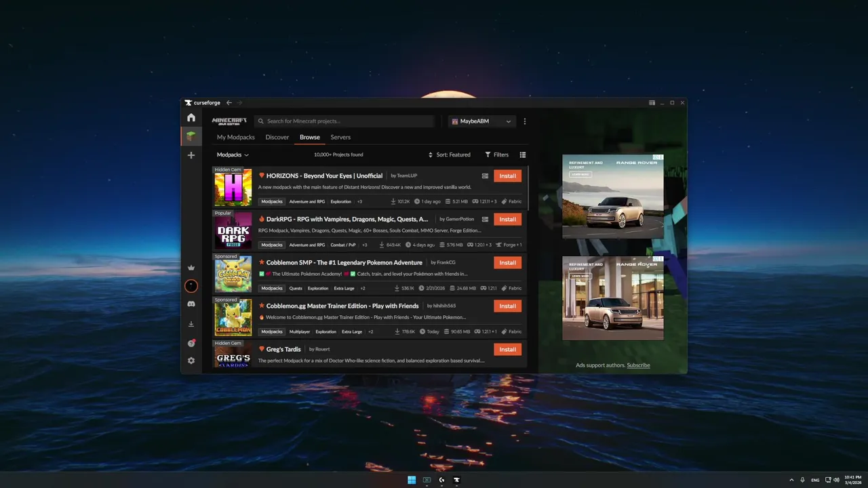Screen dimensions: 868x488
Task: Click the Minecraft Java Edition logo
Action: click(229, 121)
